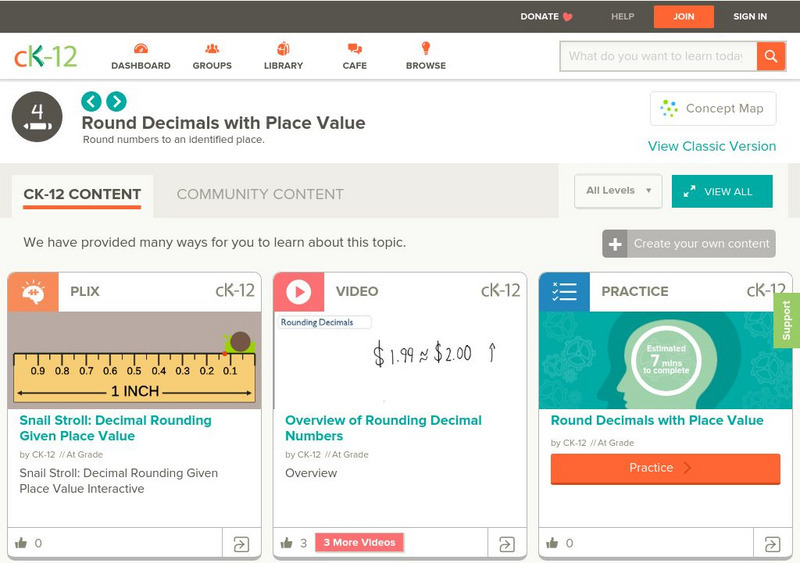Click the snail ruler PLIX thumbnail
The width and height of the screenshot is (800, 563).
134,360
